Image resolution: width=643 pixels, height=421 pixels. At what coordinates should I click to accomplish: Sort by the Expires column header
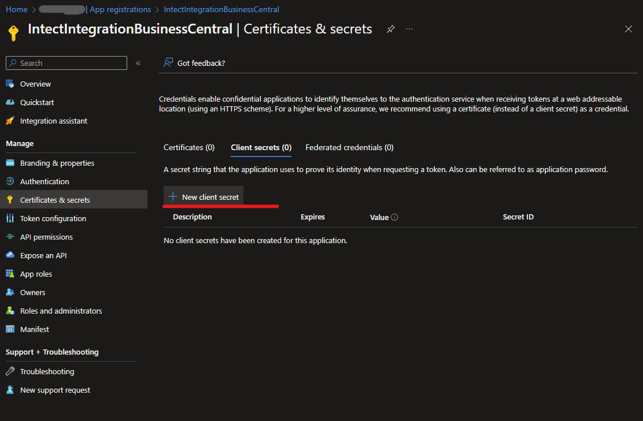coord(312,217)
